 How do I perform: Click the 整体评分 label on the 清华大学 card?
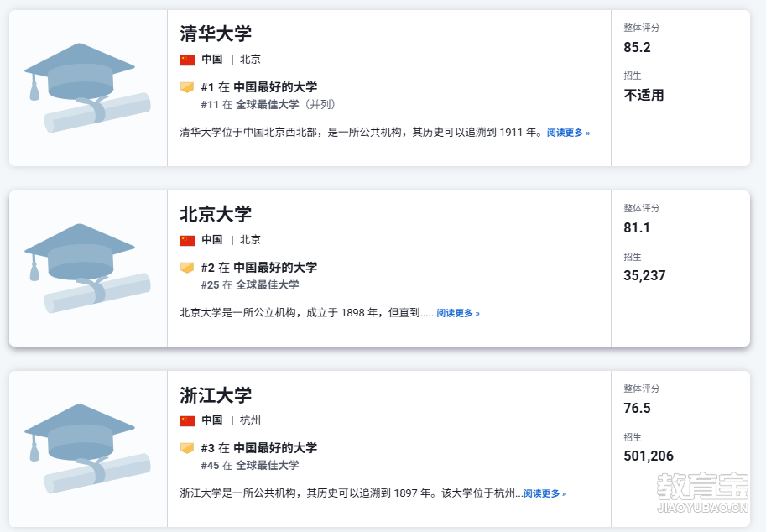click(x=642, y=28)
